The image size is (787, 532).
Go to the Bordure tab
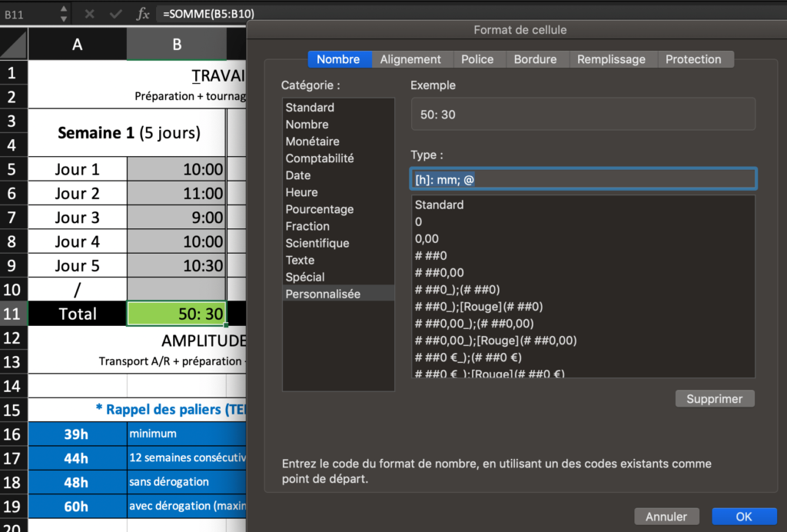tap(536, 59)
